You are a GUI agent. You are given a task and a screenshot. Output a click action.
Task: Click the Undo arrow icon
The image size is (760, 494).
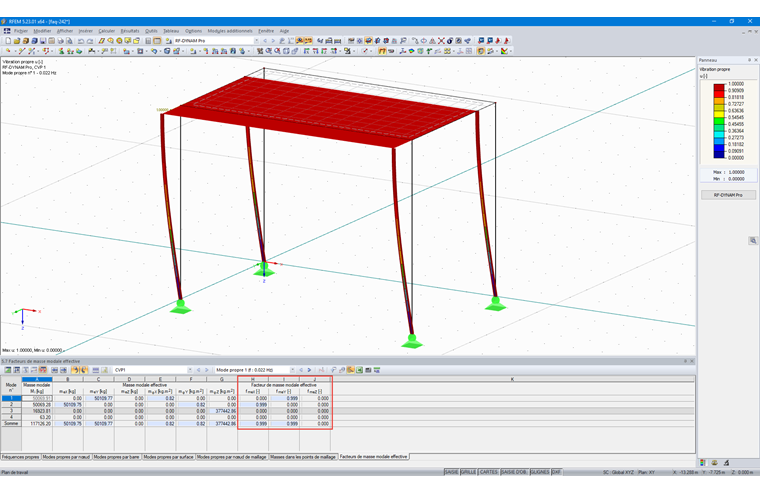point(80,41)
